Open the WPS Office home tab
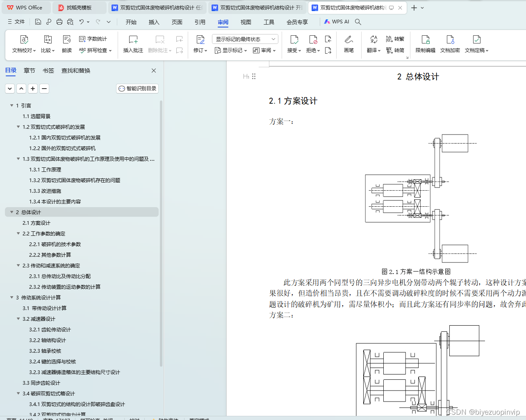The width and height of the screenshot is (526, 420). [25, 8]
